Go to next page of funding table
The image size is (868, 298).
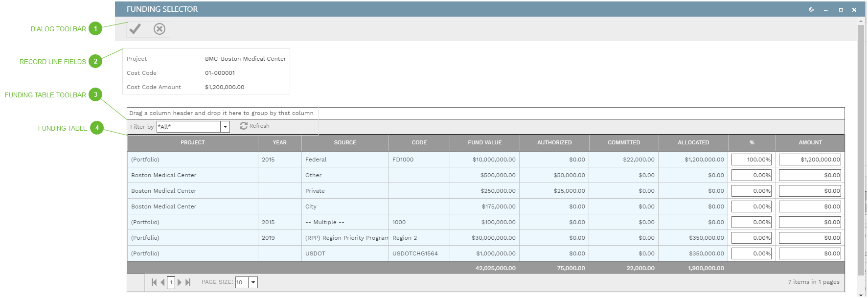pyautogui.click(x=180, y=282)
